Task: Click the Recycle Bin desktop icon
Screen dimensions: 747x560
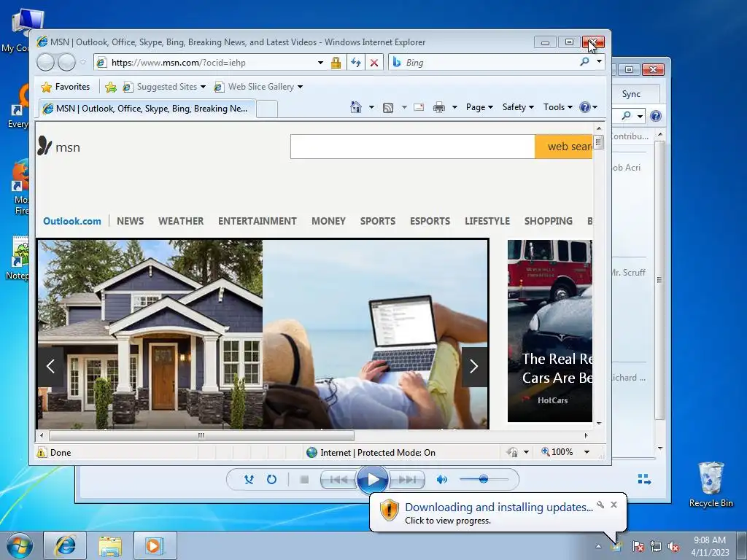Action: (711, 484)
